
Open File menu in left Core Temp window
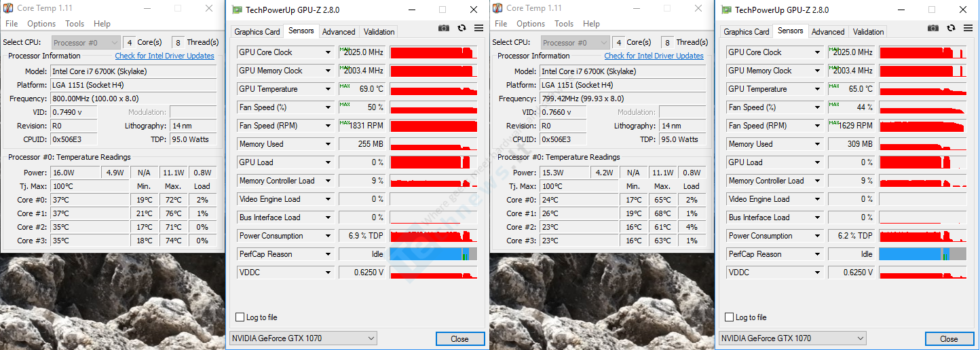(12, 24)
